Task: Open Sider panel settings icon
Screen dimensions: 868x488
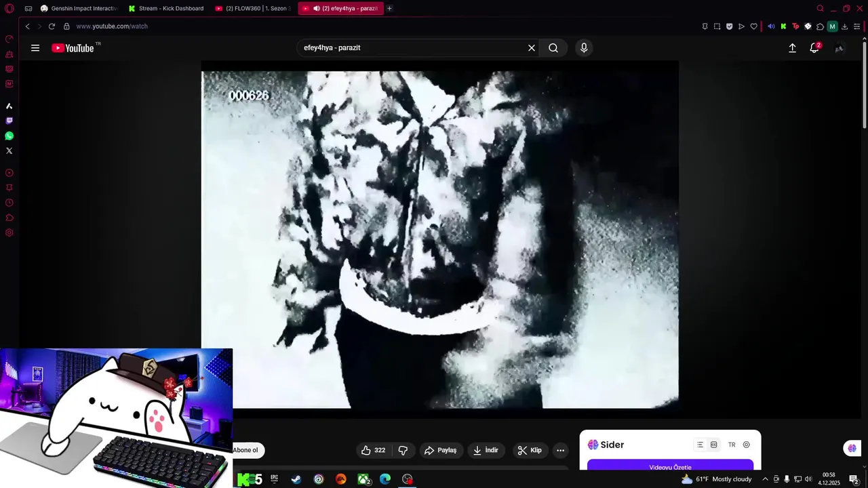Action: 746,445
